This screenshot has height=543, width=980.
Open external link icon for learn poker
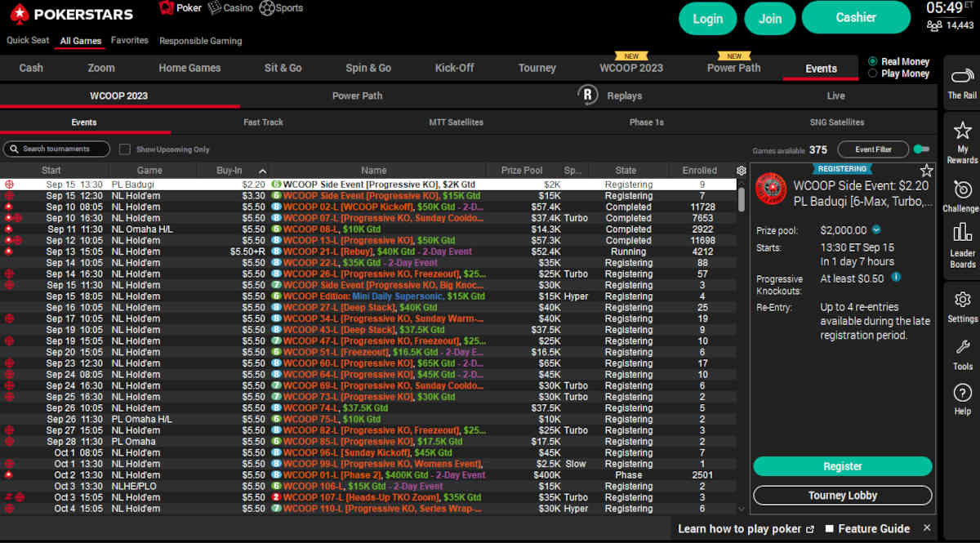point(809,529)
